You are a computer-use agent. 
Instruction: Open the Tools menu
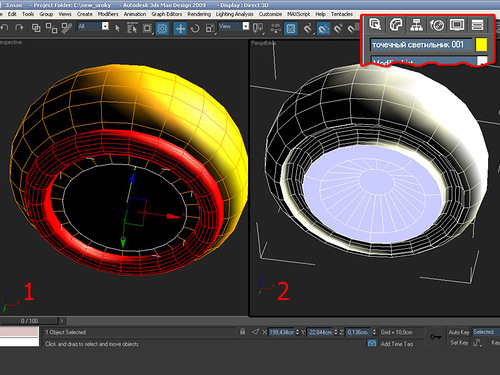coord(28,14)
